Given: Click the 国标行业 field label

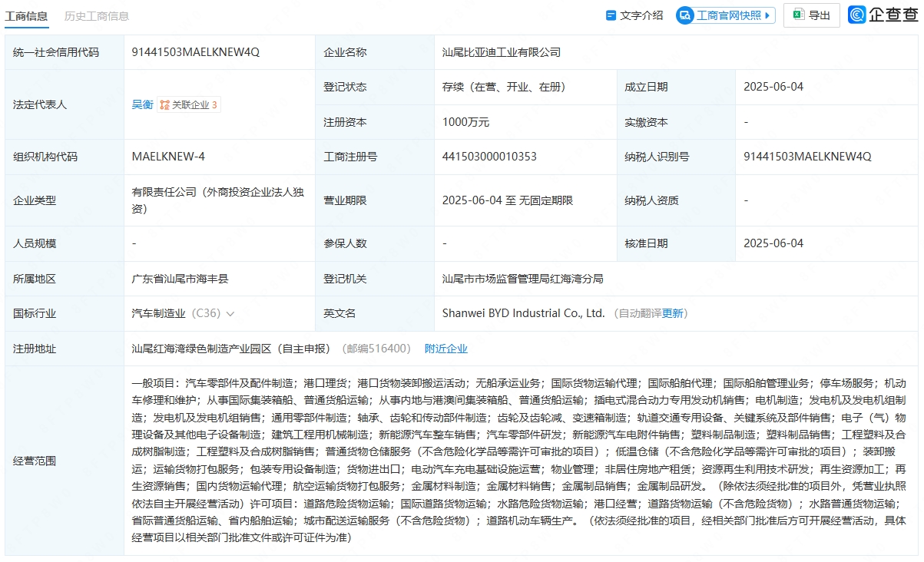Looking at the screenshot, I should (35, 313).
